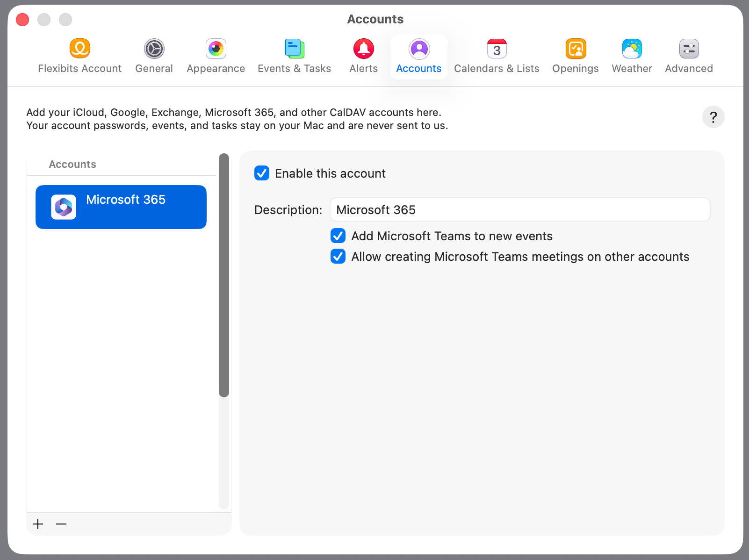749x560 pixels.
Task: Open the Flexibits Account preferences pane
Action: click(x=79, y=55)
